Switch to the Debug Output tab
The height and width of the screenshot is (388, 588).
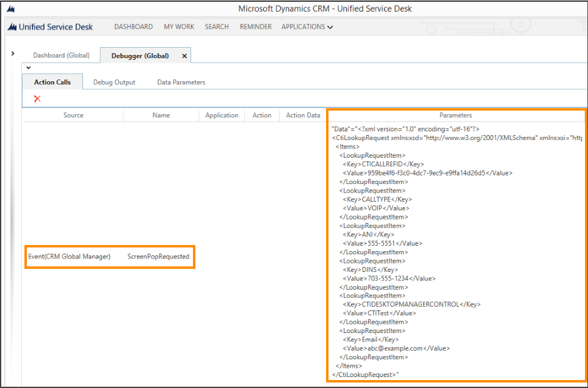[114, 82]
